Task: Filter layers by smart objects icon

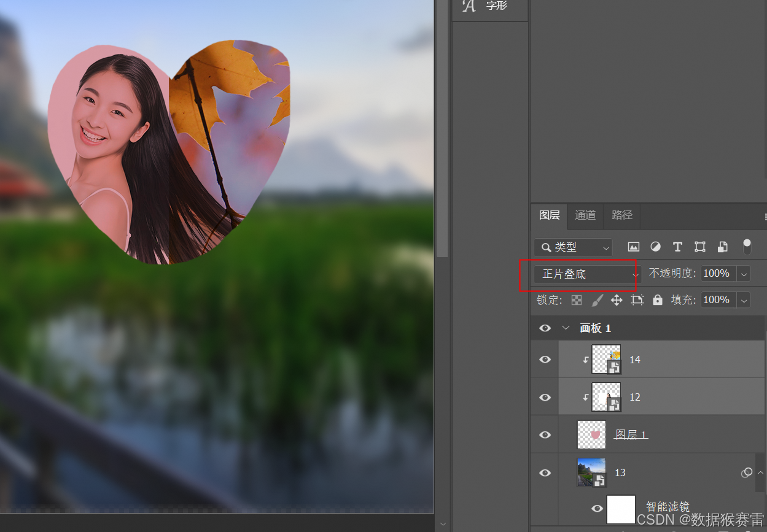Action: [x=723, y=247]
